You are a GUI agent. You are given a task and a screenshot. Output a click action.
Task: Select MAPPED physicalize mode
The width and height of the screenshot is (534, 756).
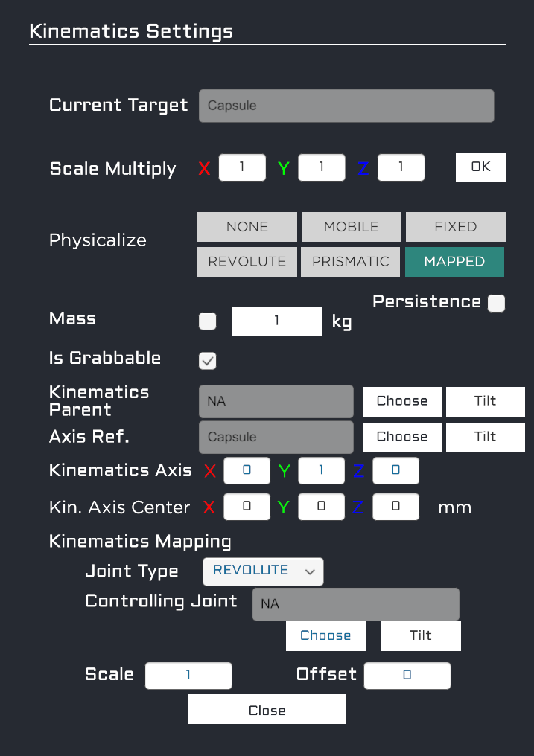point(454,262)
